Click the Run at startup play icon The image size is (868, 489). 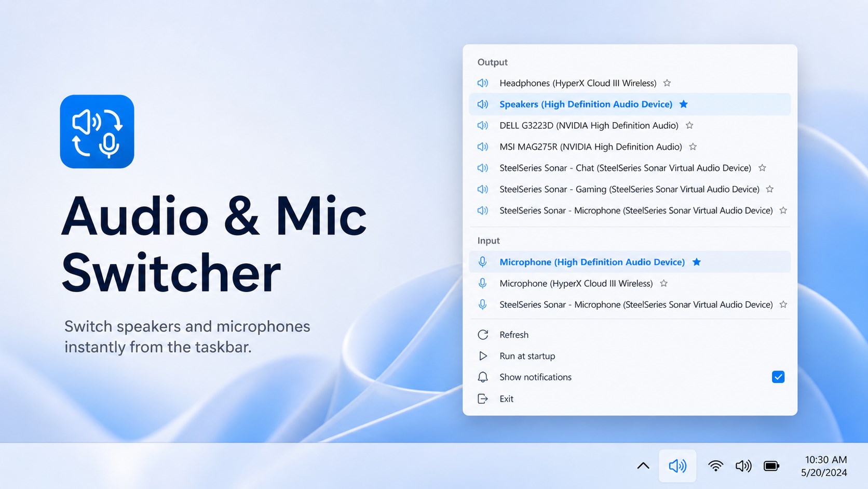click(483, 356)
